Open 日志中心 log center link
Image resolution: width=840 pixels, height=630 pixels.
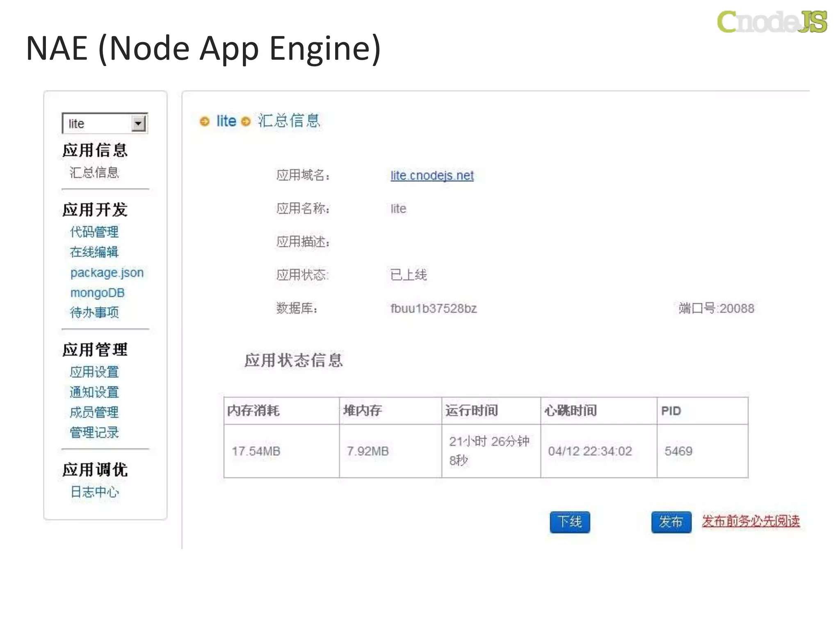click(94, 492)
